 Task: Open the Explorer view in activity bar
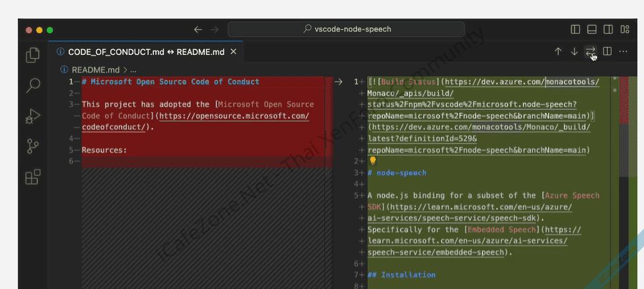click(x=32, y=56)
